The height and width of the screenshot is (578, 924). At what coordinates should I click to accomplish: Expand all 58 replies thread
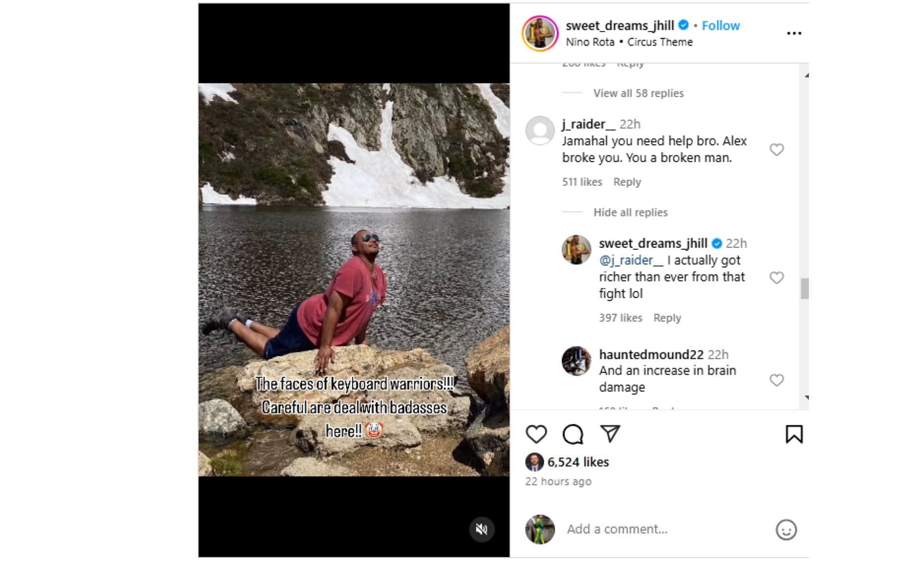(638, 92)
